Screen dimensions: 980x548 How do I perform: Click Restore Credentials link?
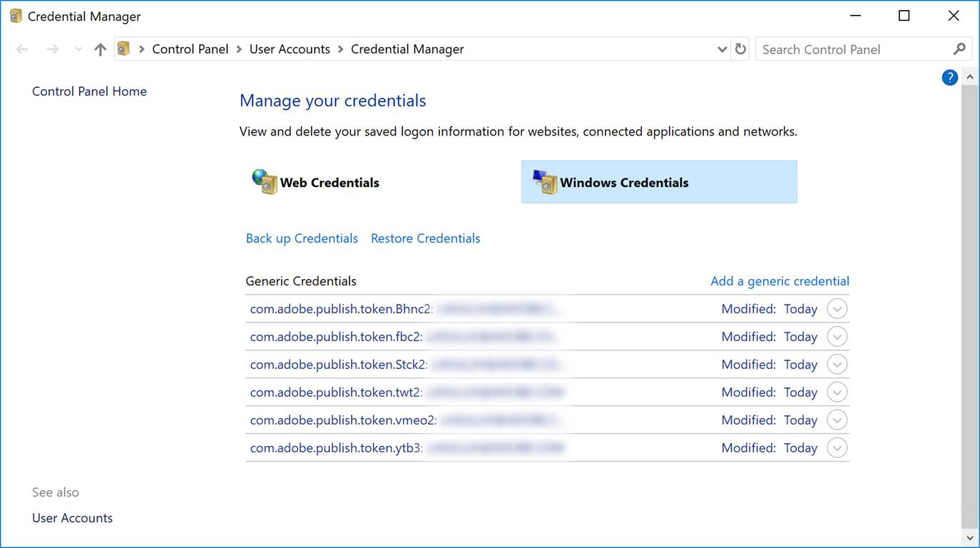click(425, 238)
